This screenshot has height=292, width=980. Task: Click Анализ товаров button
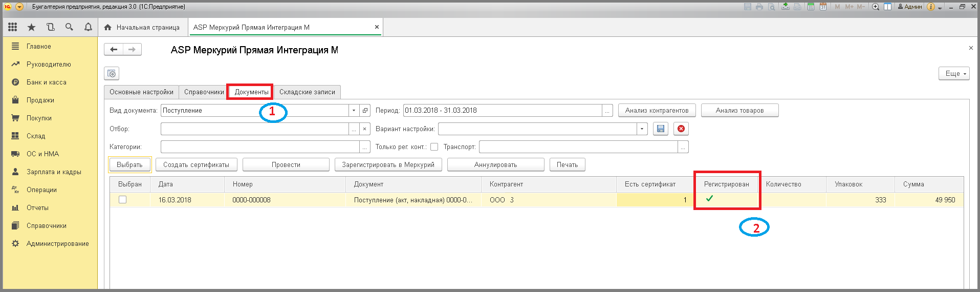click(739, 110)
